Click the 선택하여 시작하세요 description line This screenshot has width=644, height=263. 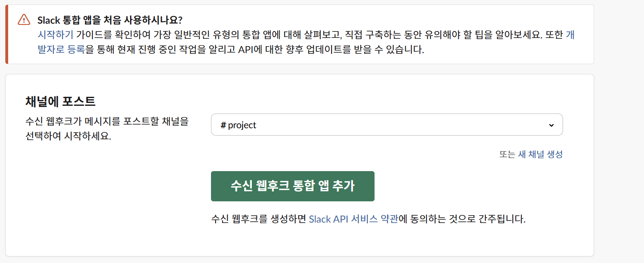click(68, 136)
